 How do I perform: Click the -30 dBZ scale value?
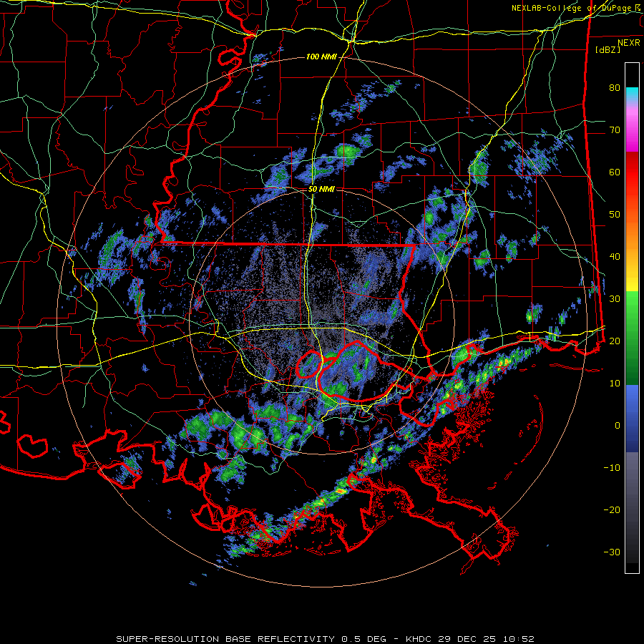[612, 552]
